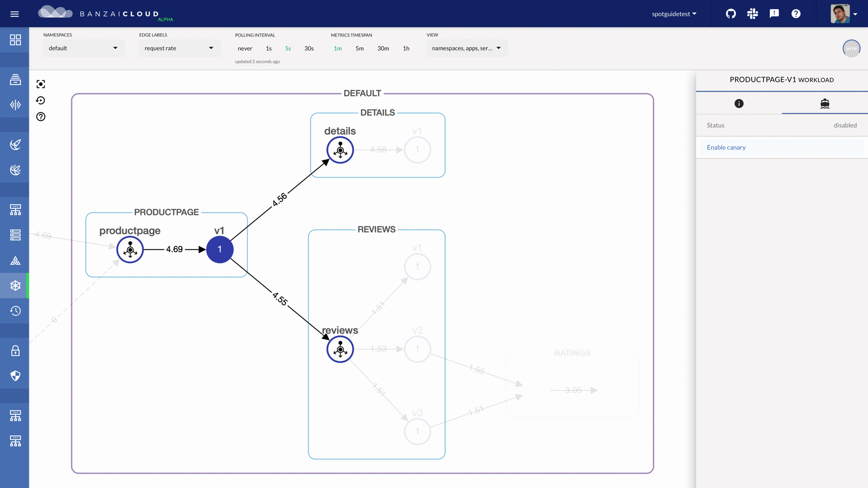Open the canary ship tab icon
The height and width of the screenshot is (488, 868).
coord(825,103)
